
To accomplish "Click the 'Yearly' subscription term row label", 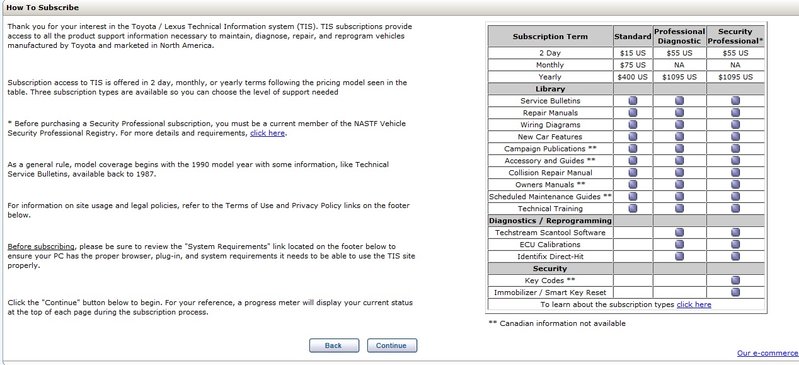I will (550, 77).
